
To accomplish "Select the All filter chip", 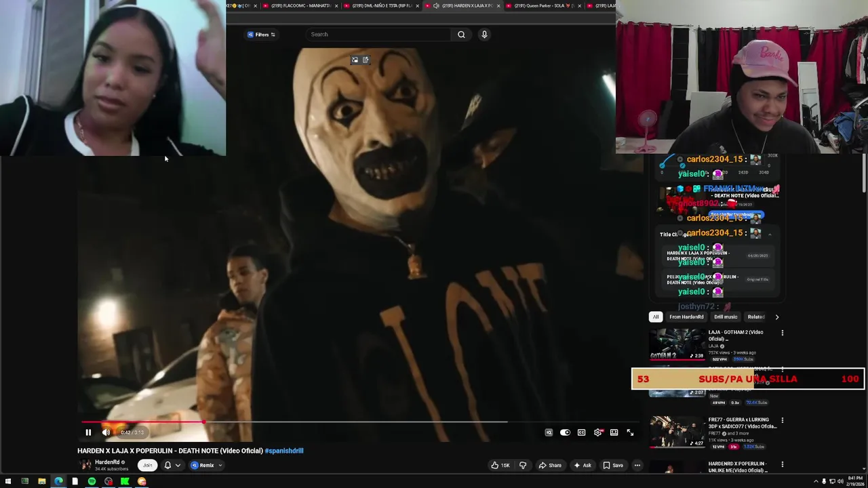I will pos(655,317).
